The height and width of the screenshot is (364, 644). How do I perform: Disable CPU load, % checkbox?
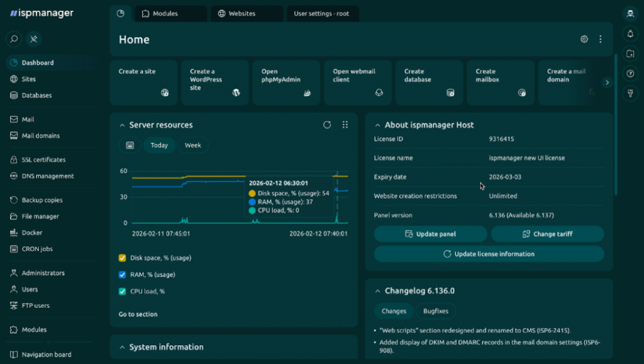click(123, 292)
